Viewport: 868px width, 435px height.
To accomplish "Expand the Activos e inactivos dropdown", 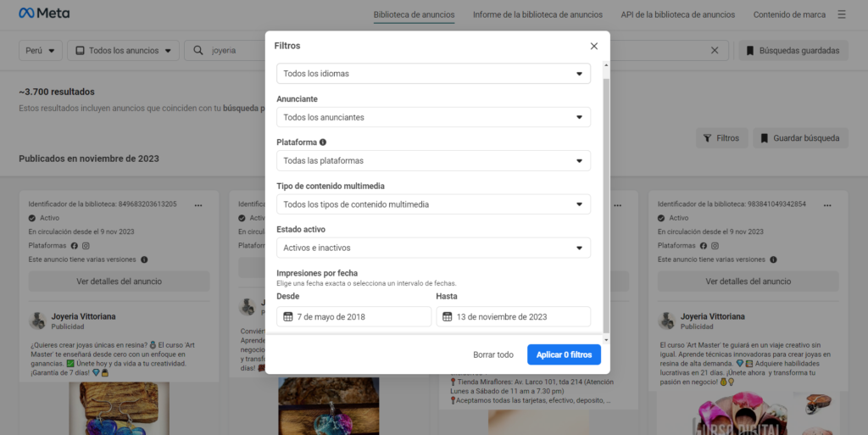I will coord(433,248).
